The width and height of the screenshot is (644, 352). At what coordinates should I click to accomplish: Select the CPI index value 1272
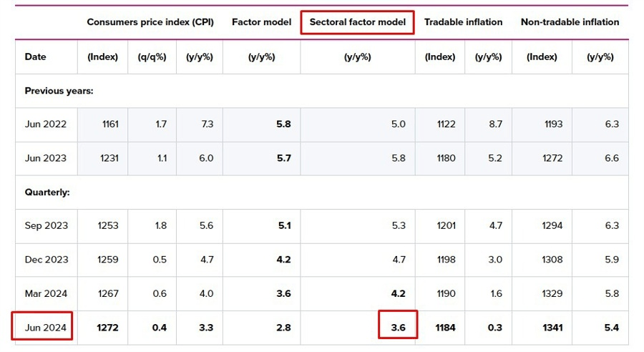click(x=107, y=328)
